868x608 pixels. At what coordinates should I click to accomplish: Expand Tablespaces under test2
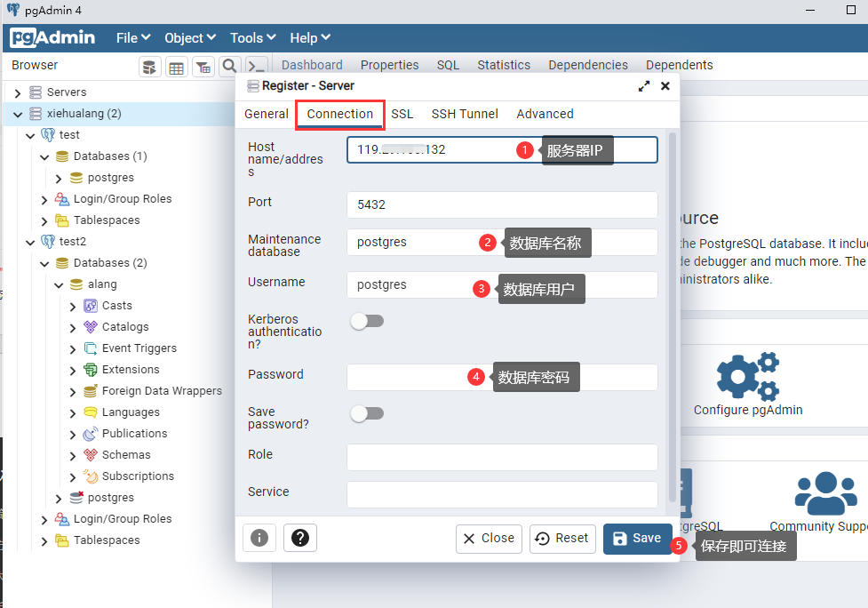pos(44,541)
